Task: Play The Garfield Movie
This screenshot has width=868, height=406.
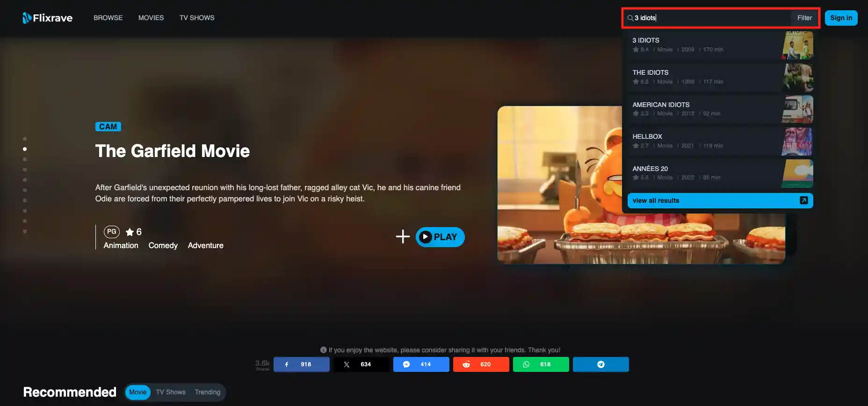Action: (440, 237)
